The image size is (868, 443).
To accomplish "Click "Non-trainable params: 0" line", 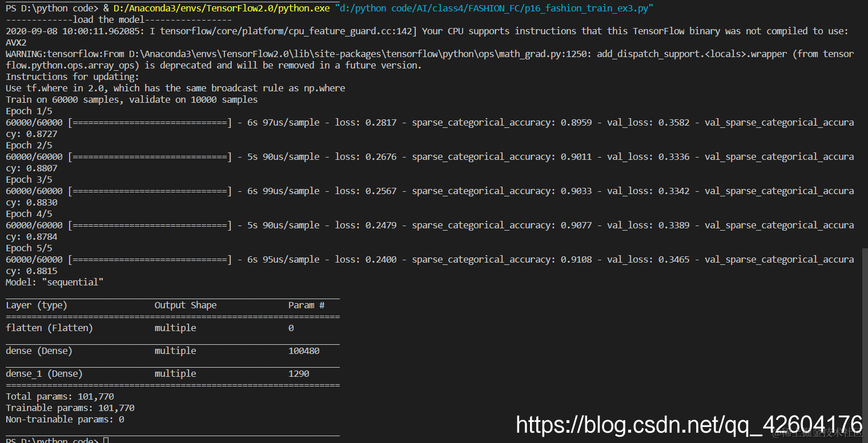I will pyautogui.click(x=65, y=419).
